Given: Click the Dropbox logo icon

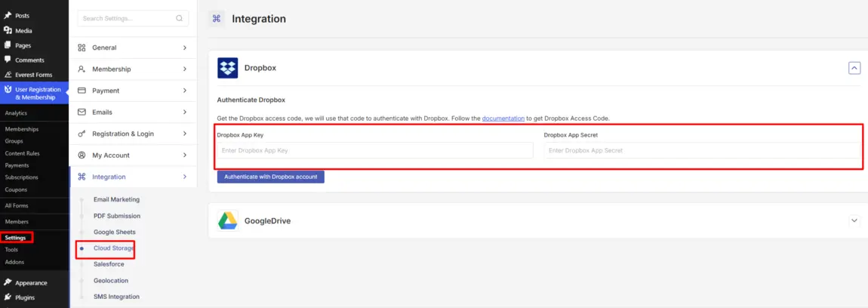Looking at the screenshot, I should (227, 68).
